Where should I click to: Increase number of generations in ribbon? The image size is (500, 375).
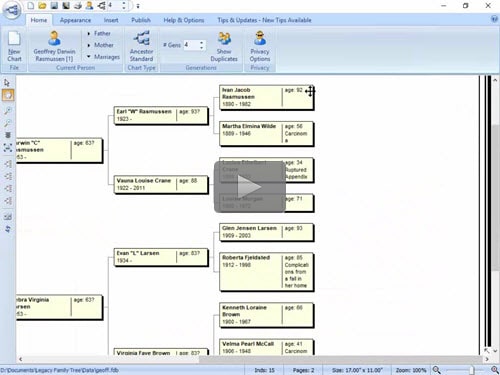coord(202,42)
